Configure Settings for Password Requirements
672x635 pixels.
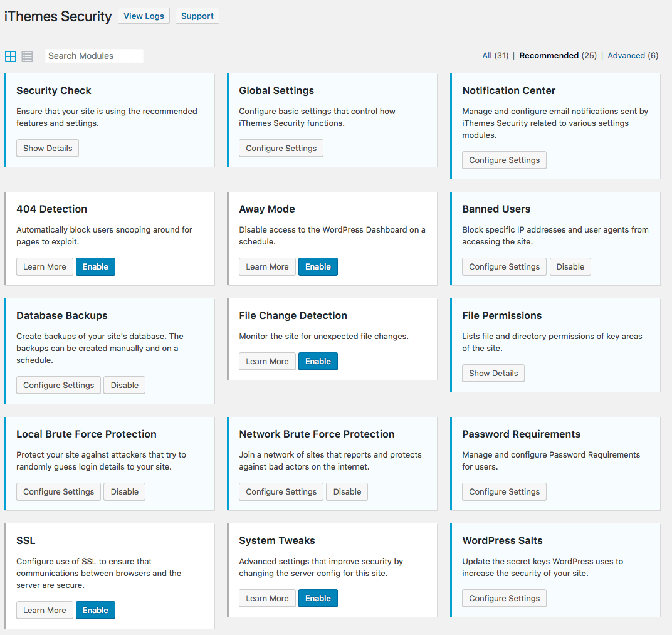504,492
